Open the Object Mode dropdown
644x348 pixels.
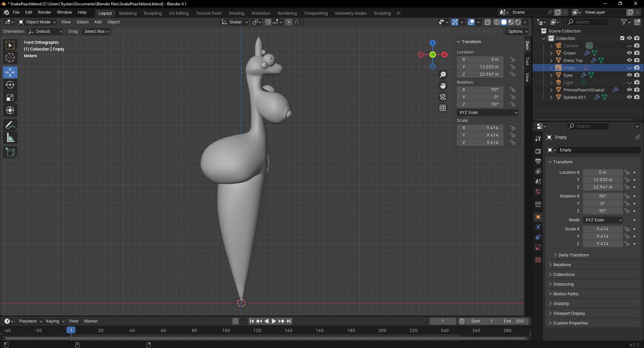tap(37, 22)
